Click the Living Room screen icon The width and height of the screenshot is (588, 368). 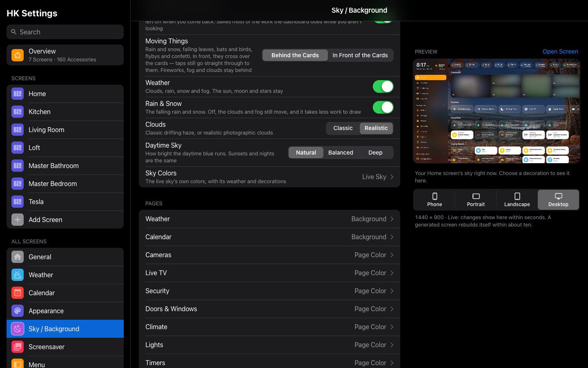coord(18,130)
